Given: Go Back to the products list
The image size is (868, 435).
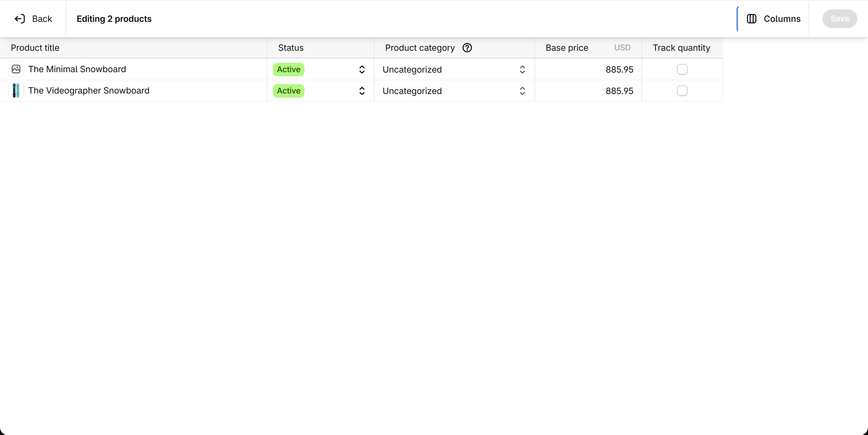Looking at the screenshot, I should (x=33, y=19).
